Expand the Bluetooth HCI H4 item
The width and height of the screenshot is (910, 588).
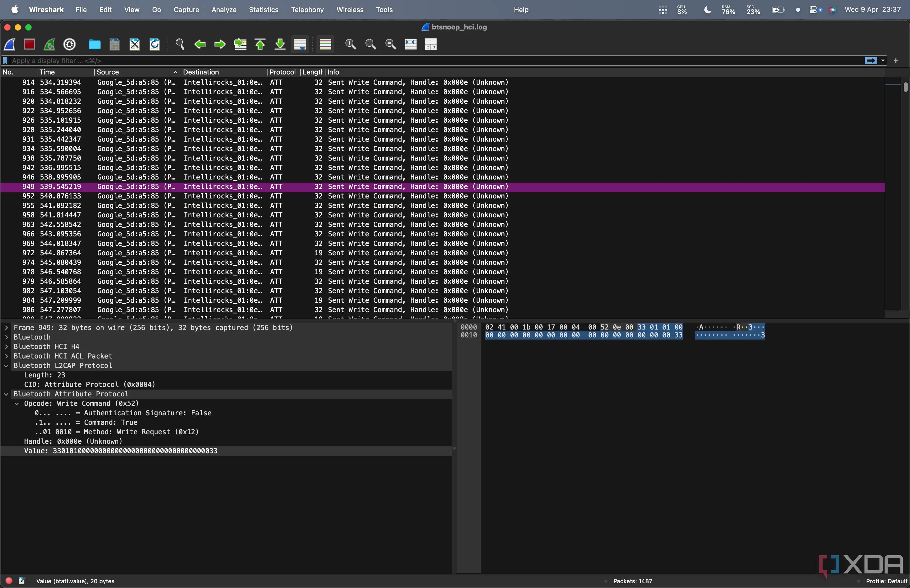(x=7, y=347)
